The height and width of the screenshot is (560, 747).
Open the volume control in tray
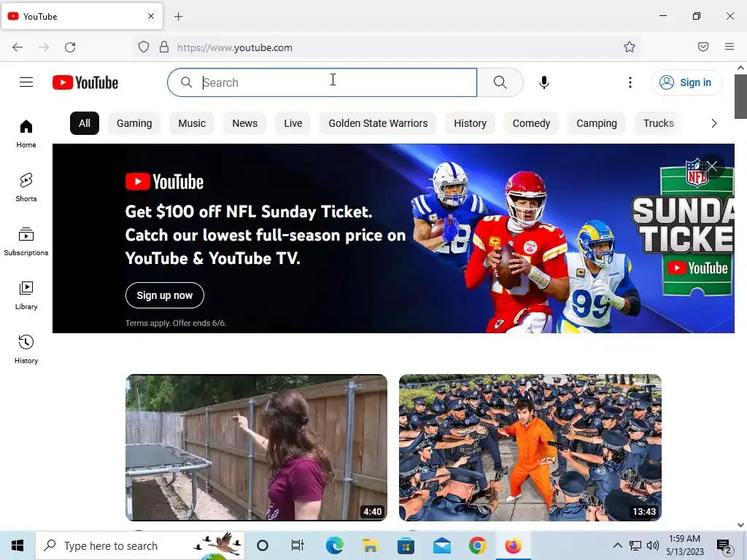click(x=653, y=545)
